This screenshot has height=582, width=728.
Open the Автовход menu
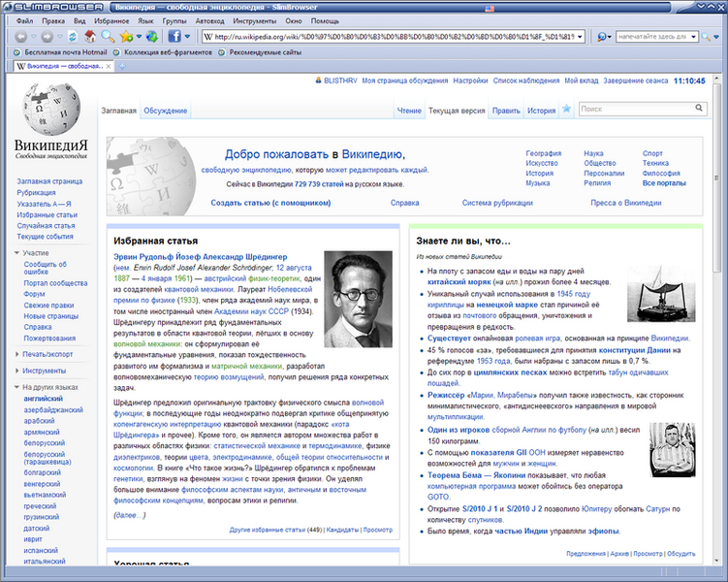[209, 21]
